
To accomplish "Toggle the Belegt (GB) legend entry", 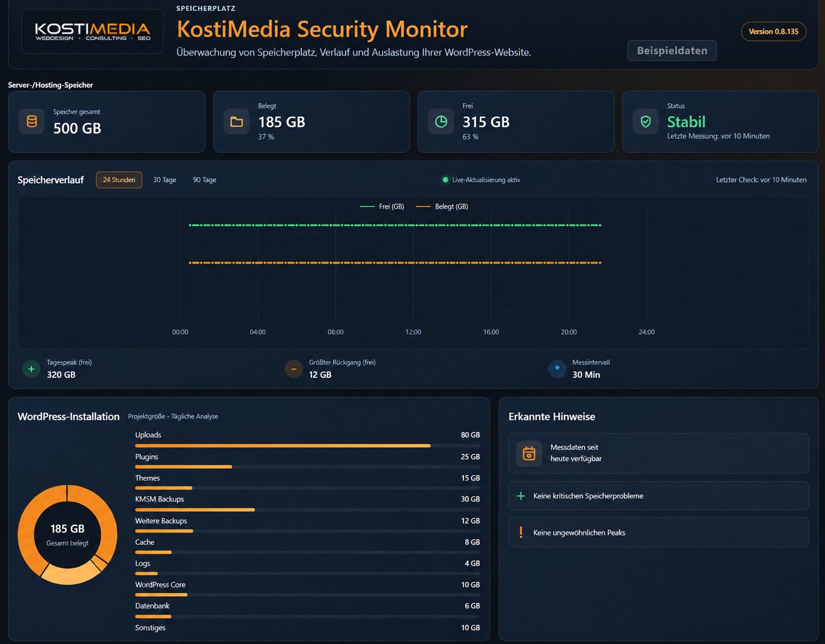I will (x=442, y=206).
